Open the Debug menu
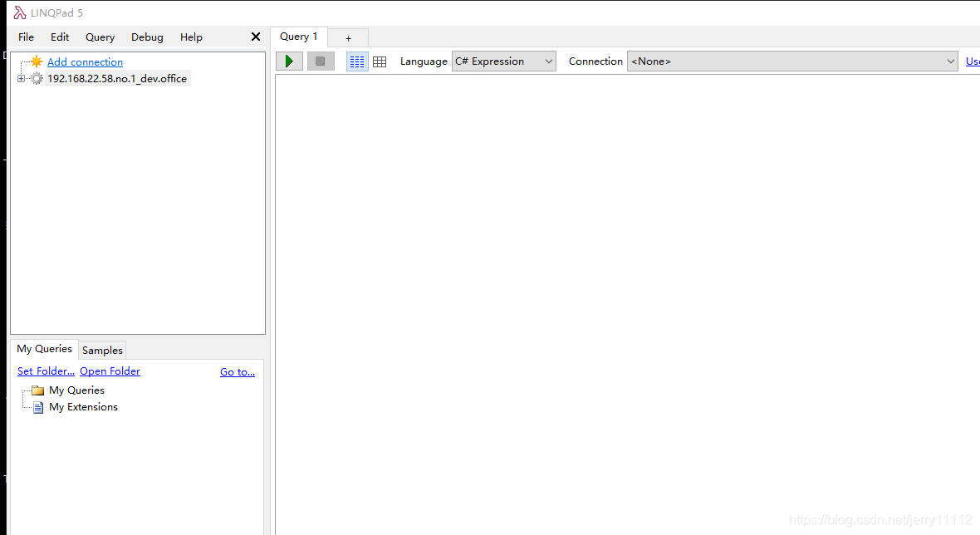The image size is (980, 535). pyautogui.click(x=147, y=37)
